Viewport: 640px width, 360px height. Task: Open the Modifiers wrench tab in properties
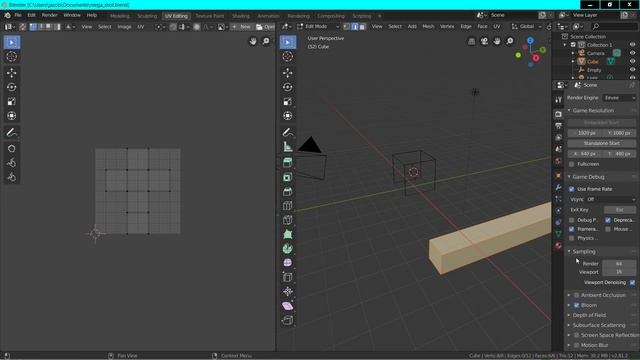[x=558, y=187]
